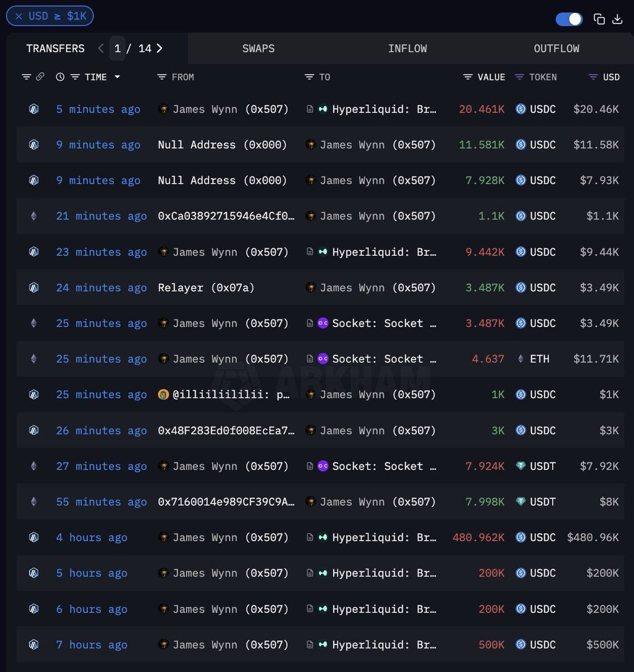Viewport: 634px width, 672px height.
Task: Download the transfers table
Action: click(618, 19)
